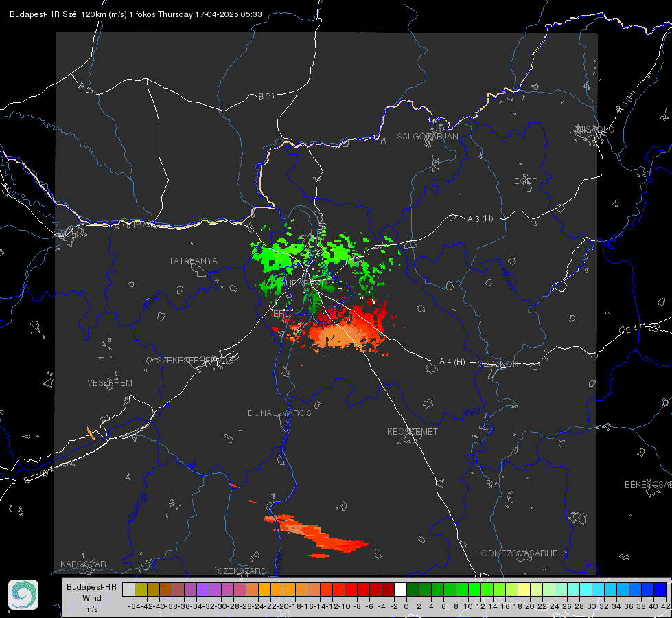Click the KECSKEMÉT city label
This screenshot has height=618, width=672.
(x=413, y=431)
